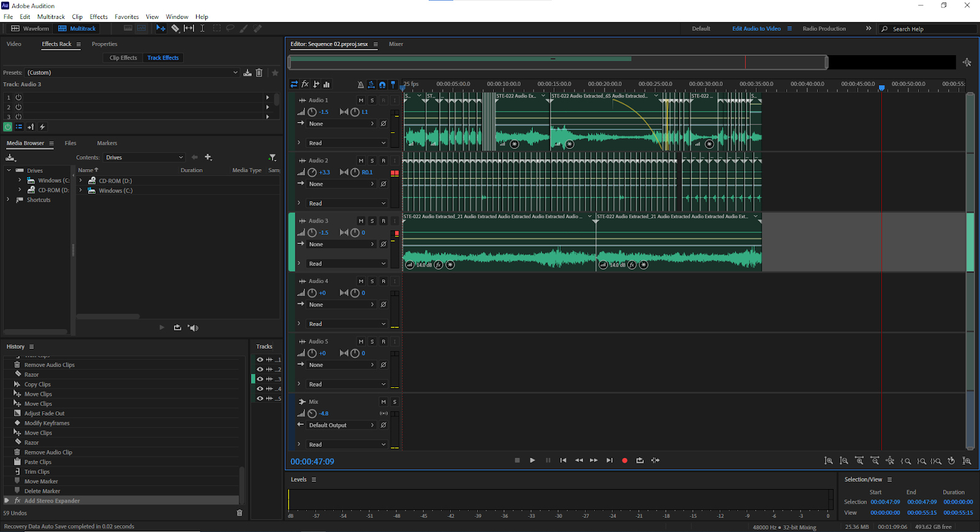Click the Stop transport button

517,460
